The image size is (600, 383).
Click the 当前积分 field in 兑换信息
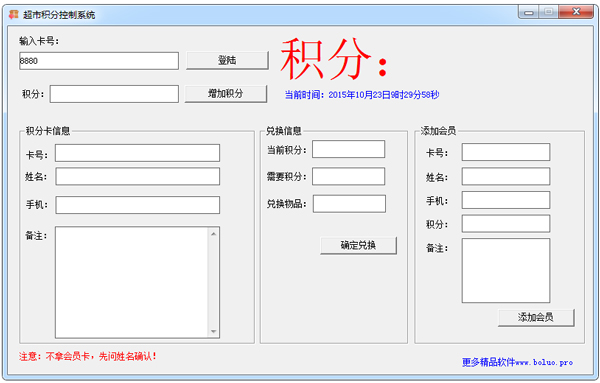(349, 149)
